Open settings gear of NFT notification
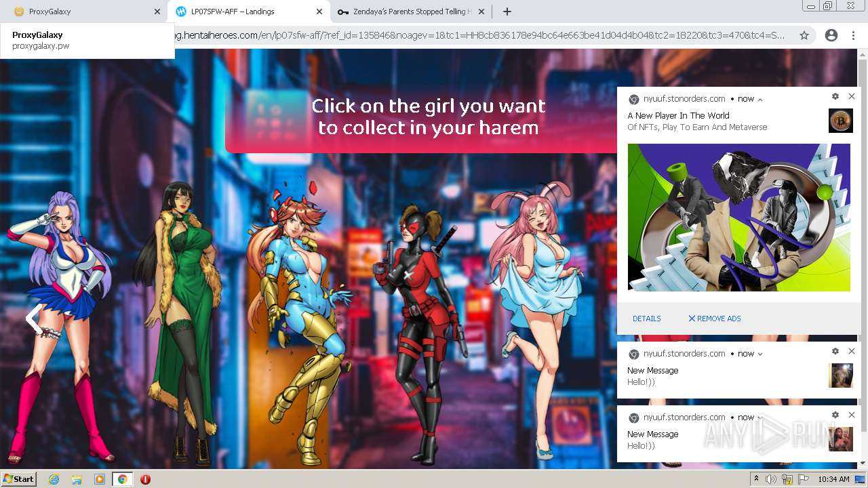 click(x=835, y=96)
